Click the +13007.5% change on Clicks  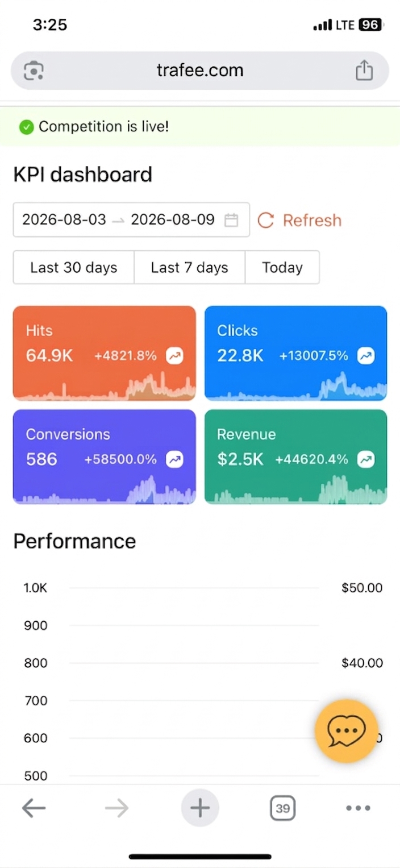(x=313, y=356)
